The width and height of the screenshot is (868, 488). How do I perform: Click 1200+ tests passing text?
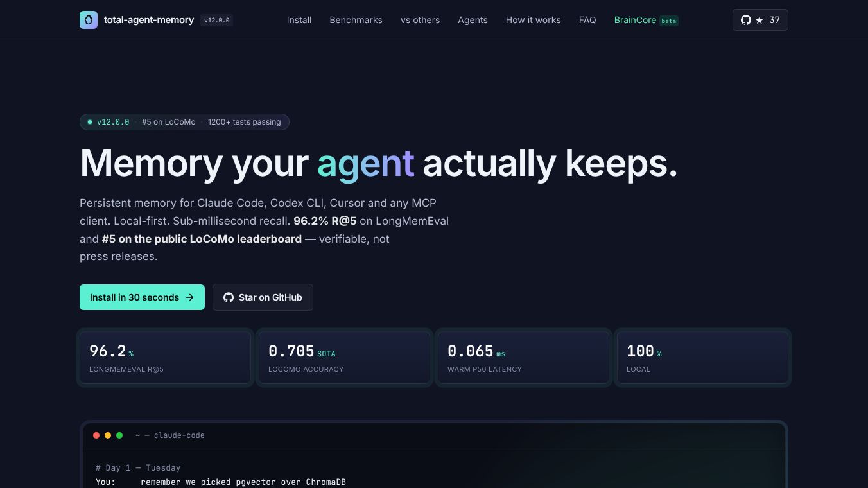coord(244,122)
